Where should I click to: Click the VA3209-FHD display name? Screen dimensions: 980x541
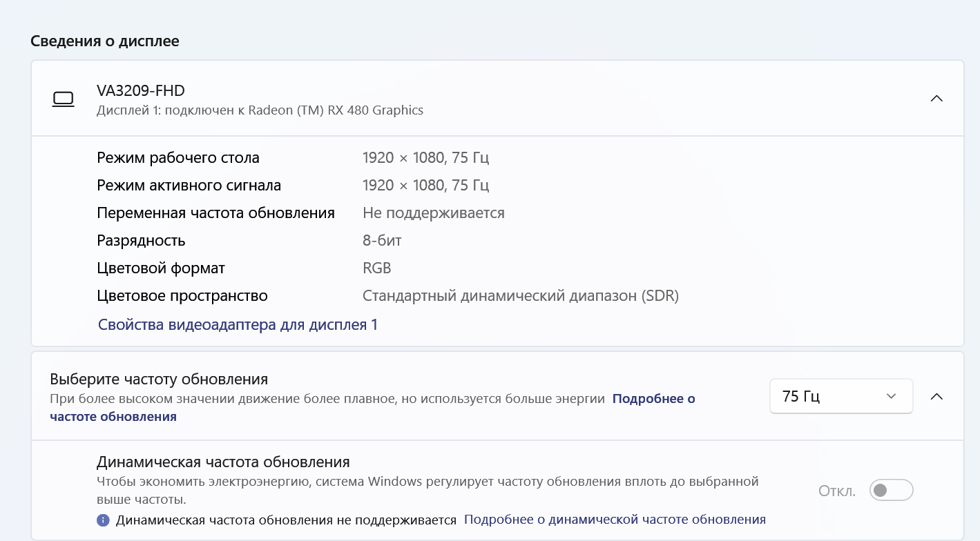141,90
